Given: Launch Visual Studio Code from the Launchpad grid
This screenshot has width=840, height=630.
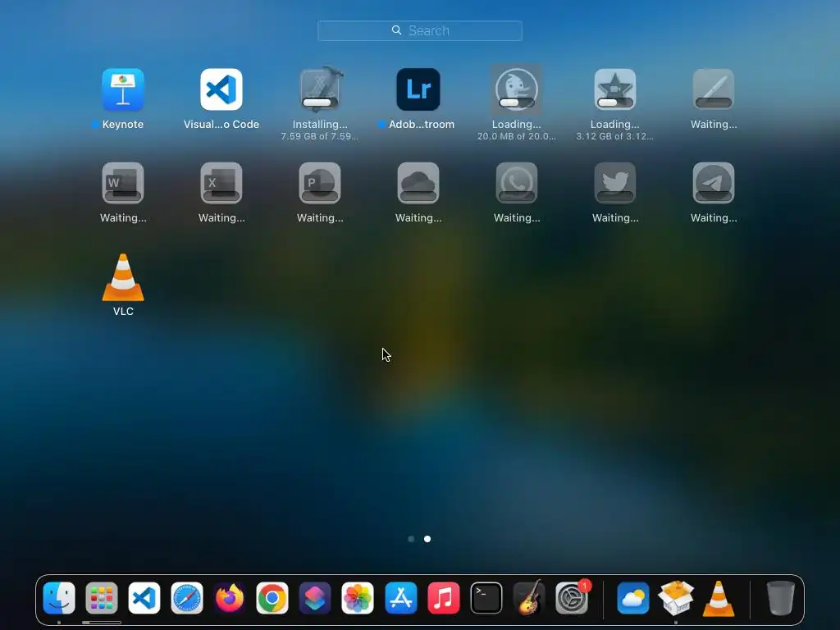Looking at the screenshot, I should coord(221,89).
